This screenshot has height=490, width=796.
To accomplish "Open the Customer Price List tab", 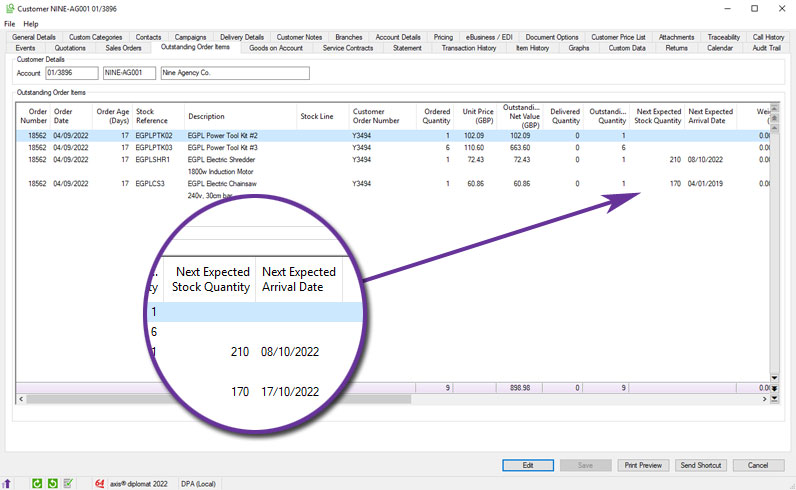I will tap(618, 37).
